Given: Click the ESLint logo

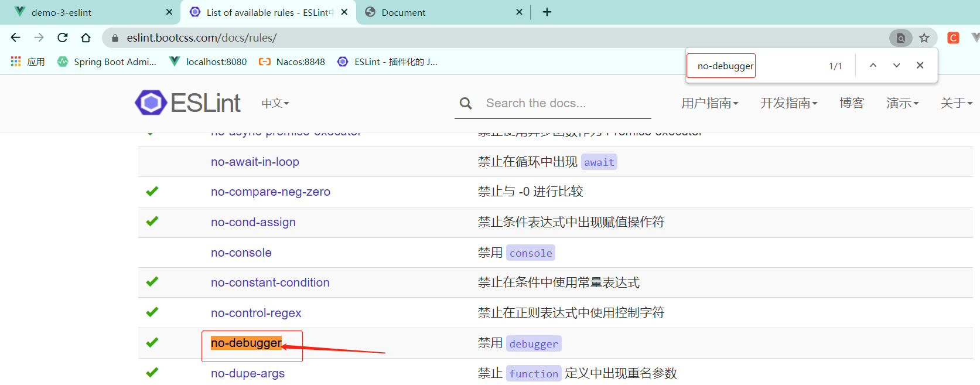Looking at the screenshot, I should 187,103.
